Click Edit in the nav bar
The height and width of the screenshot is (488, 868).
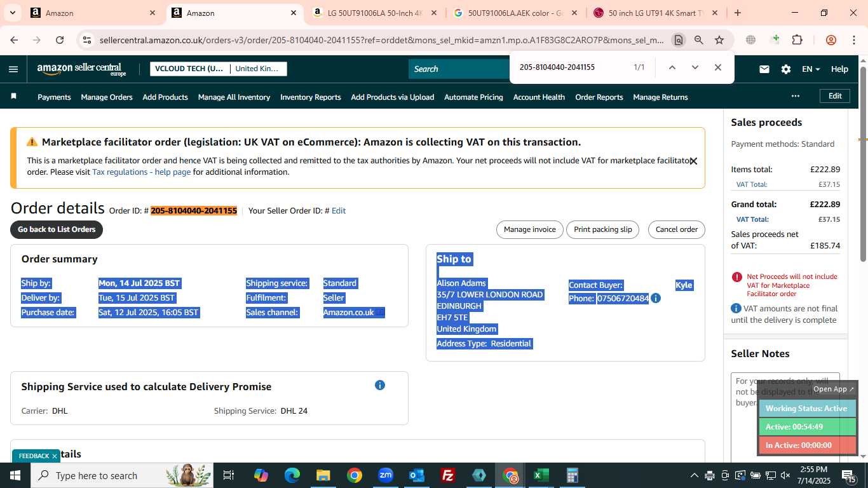click(835, 96)
